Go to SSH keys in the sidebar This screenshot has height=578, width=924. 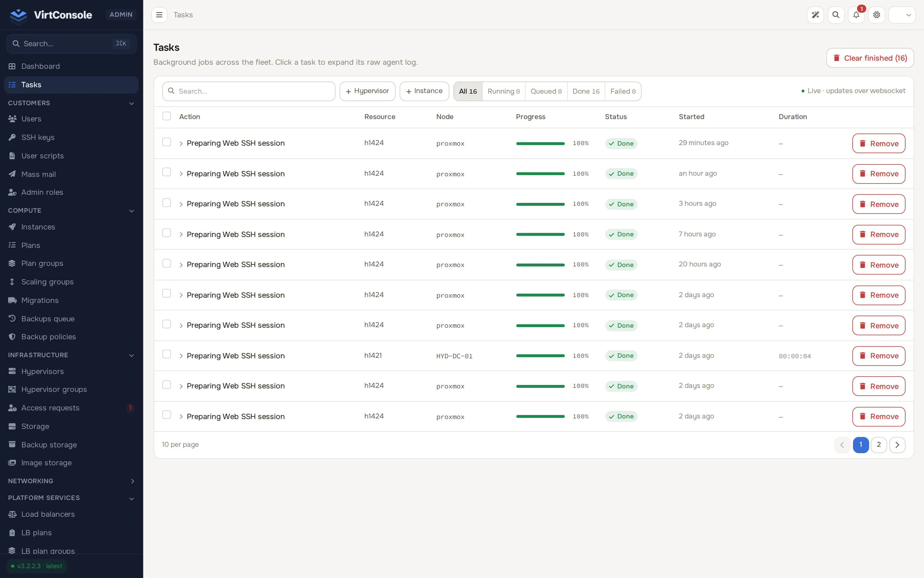tap(71, 137)
